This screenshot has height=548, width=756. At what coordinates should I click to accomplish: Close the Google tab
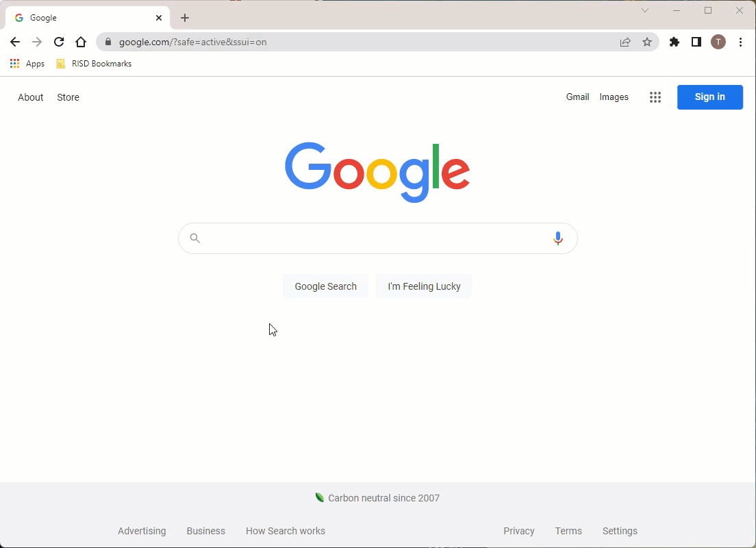(x=159, y=18)
